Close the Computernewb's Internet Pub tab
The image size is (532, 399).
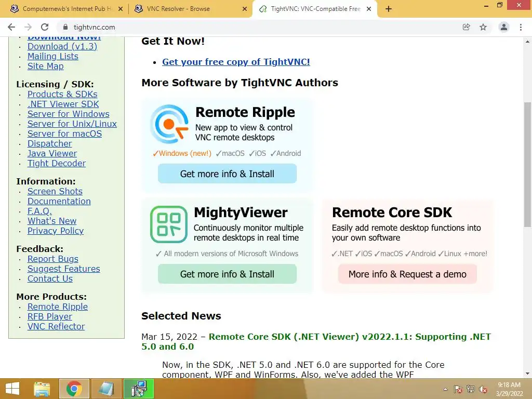coord(121,9)
